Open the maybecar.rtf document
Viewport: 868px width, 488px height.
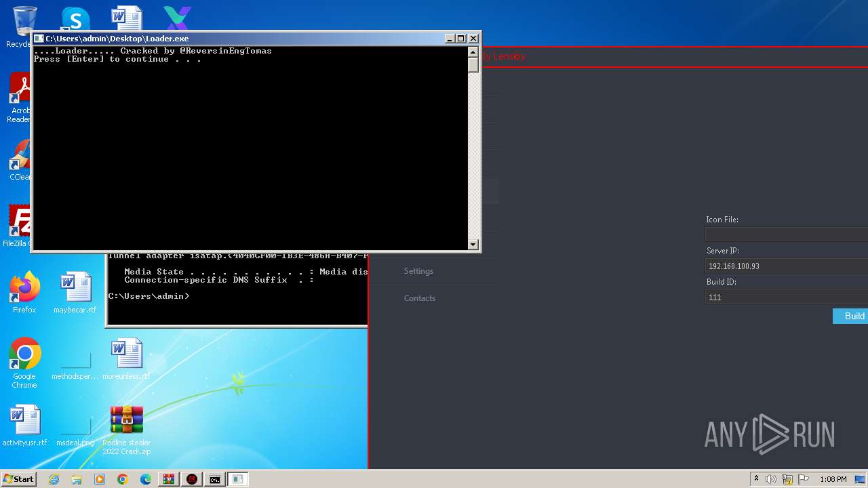[75, 293]
